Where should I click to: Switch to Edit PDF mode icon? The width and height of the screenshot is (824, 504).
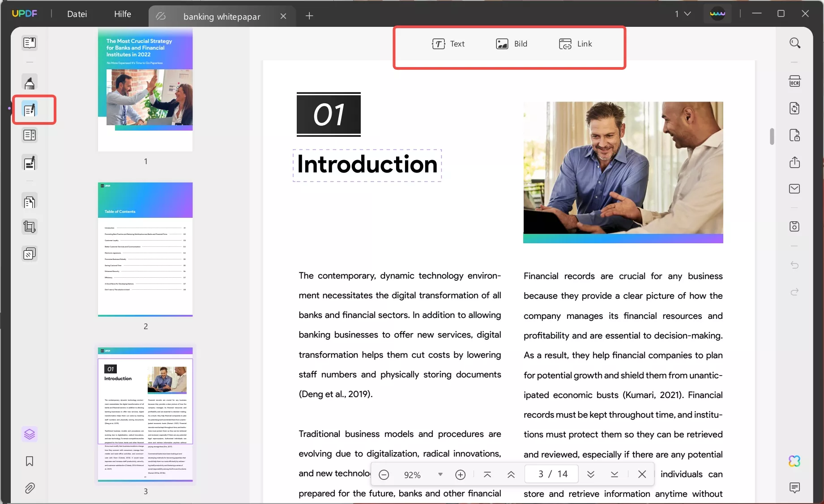point(30,110)
